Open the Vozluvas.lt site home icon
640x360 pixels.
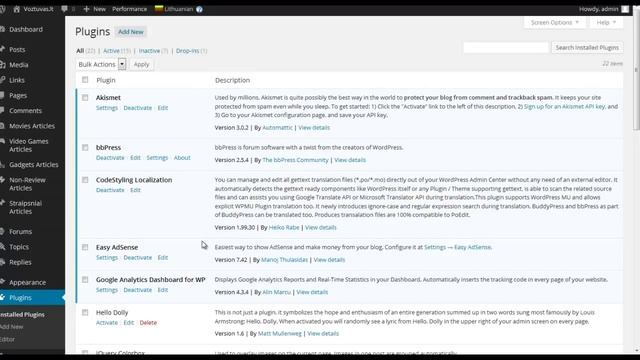[x=16, y=9]
